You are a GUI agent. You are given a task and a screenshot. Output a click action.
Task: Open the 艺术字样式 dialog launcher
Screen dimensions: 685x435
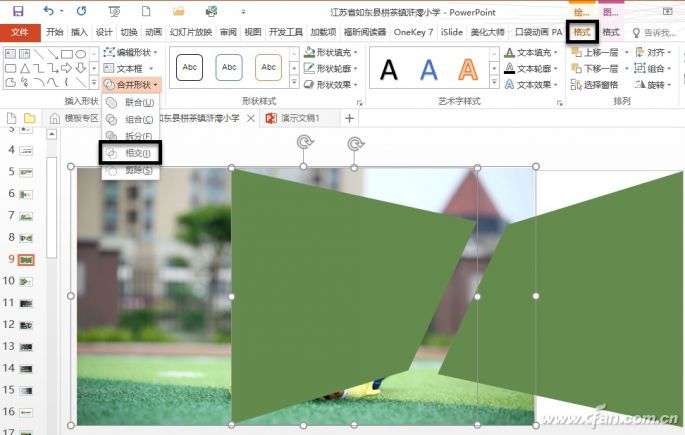[x=559, y=103]
